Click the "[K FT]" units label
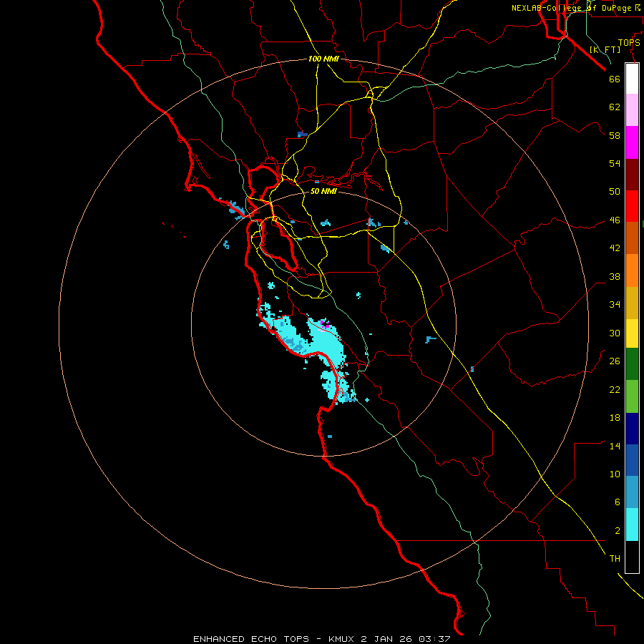 click(x=605, y=49)
